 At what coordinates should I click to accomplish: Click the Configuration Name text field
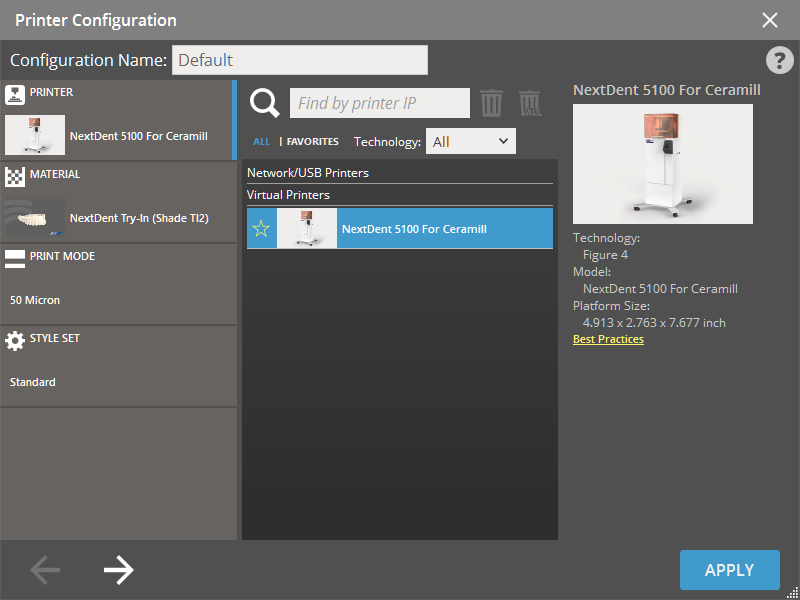pyautogui.click(x=299, y=60)
